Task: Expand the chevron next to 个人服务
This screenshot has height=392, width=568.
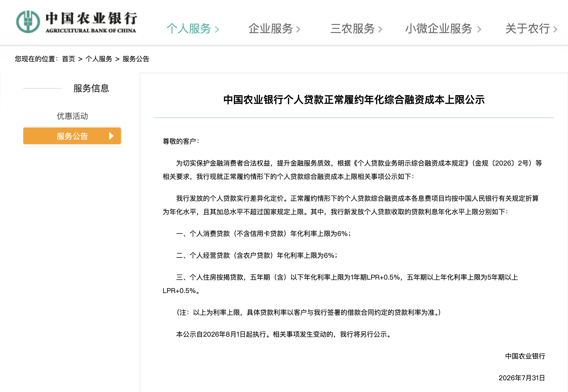Action: [217, 29]
